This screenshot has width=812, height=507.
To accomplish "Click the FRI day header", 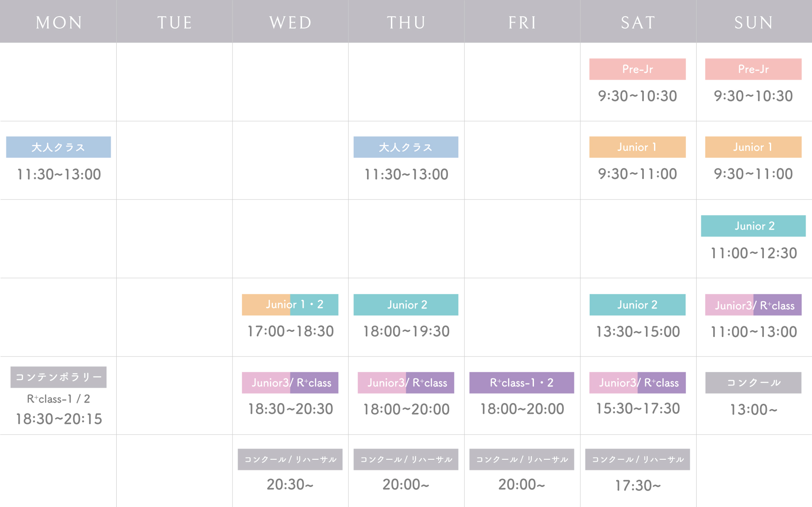I will 522,22.
